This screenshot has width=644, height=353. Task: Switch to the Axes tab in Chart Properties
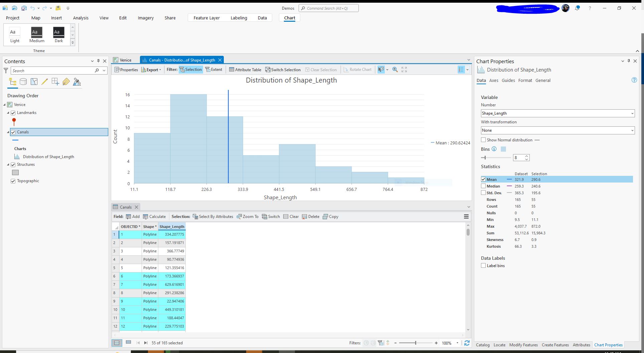click(494, 80)
